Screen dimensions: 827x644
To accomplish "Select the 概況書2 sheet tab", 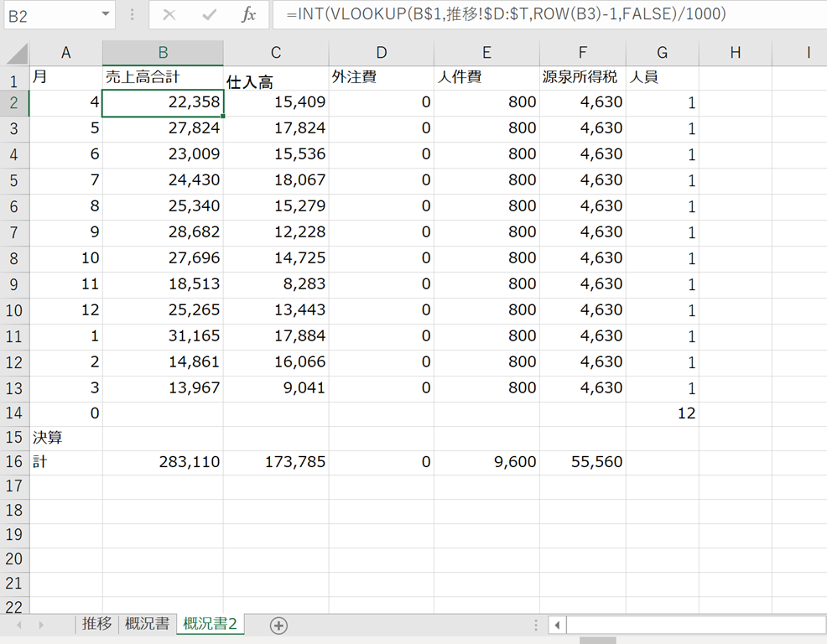I will [x=210, y=624].
